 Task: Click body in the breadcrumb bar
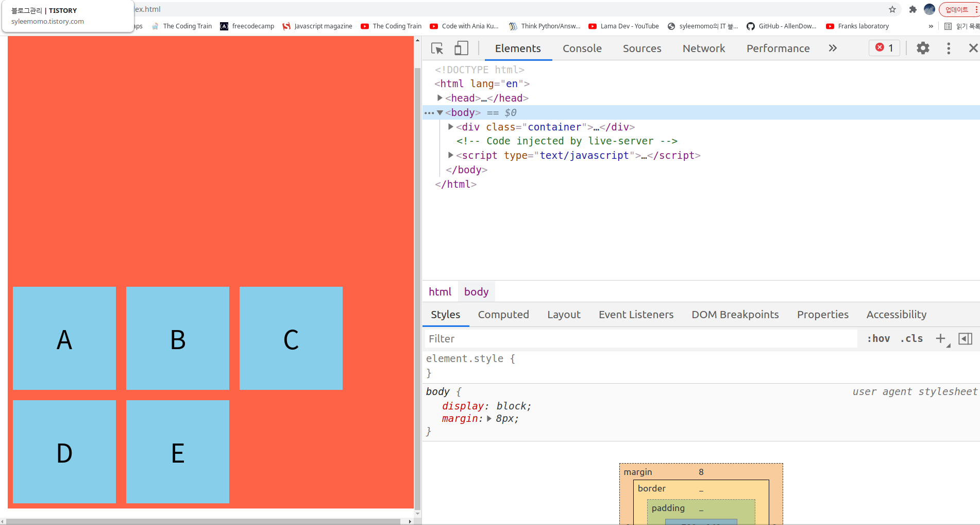tap(476, 292)
